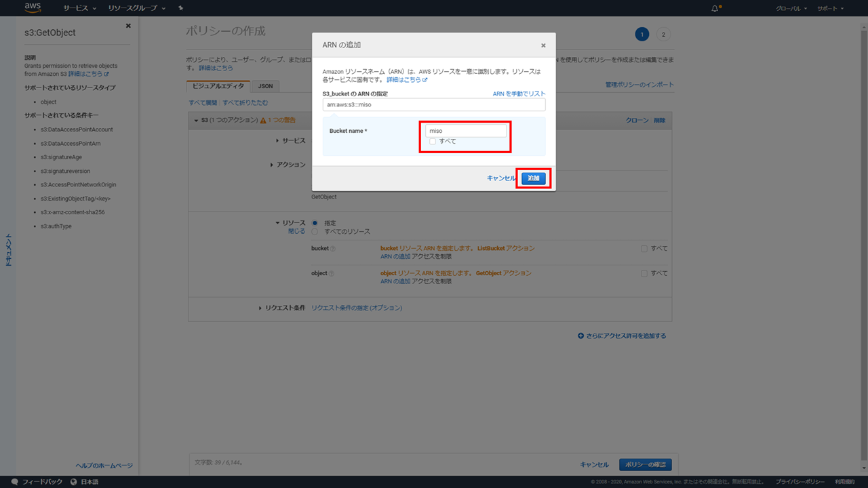This screenshot has height=488, width=868.
Task: Click the 追加 button in dialog
Action: [x=534, y=178]
